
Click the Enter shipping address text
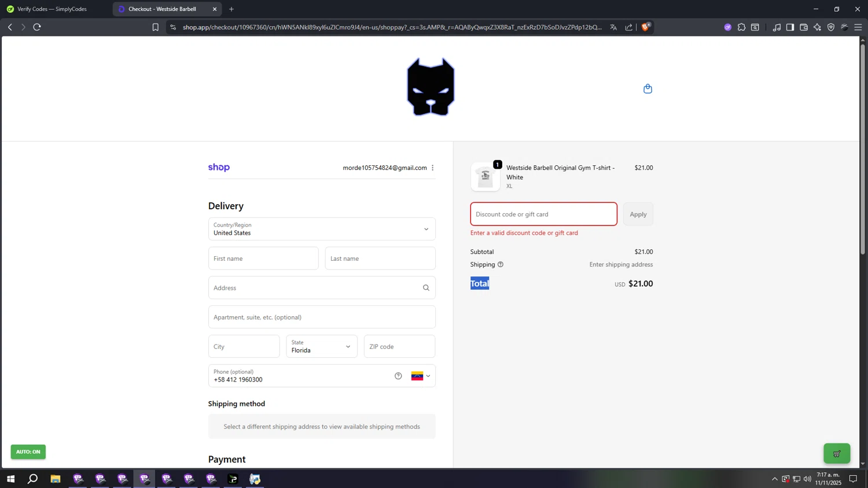[x=621, y=264]
